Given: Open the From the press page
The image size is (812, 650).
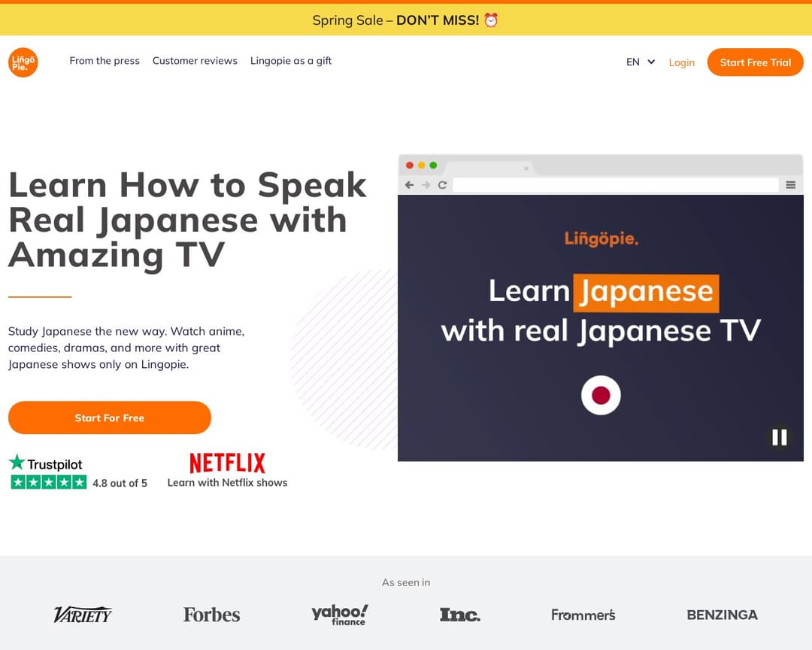Looking at the screenshot, I should tap(105, 61).
